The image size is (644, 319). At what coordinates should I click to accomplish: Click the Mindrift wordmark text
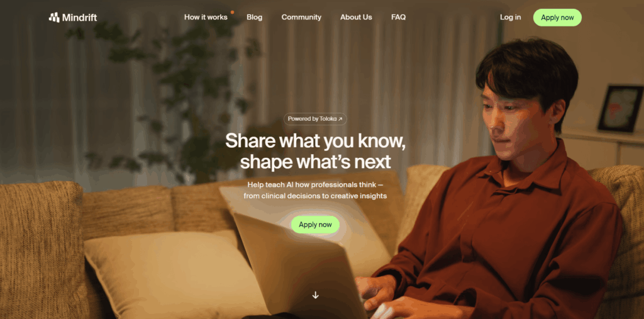pos(80,18)
